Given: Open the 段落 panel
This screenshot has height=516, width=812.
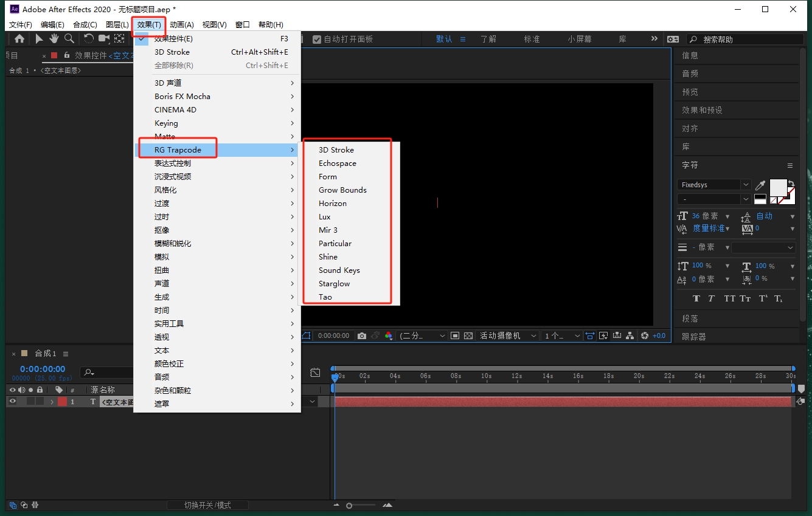Looking at the screenshot, I should [x=690, y=318].
